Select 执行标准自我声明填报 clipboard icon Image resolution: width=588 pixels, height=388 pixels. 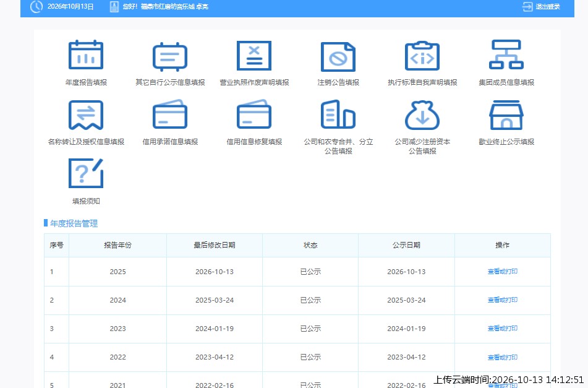[x=422, y=56]
